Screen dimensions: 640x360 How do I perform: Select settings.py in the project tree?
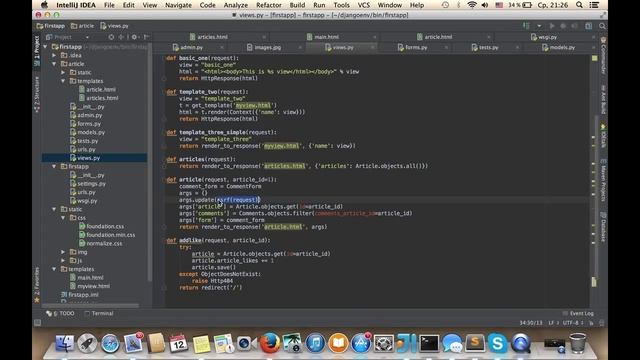pyautogui.click(x=88, y=184)
